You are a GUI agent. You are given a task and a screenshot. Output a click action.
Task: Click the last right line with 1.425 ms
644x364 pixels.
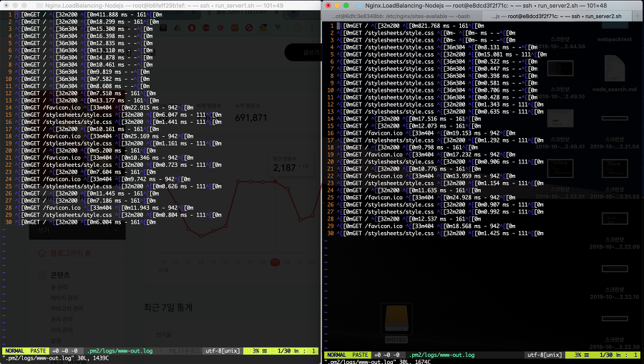point(440,233)
